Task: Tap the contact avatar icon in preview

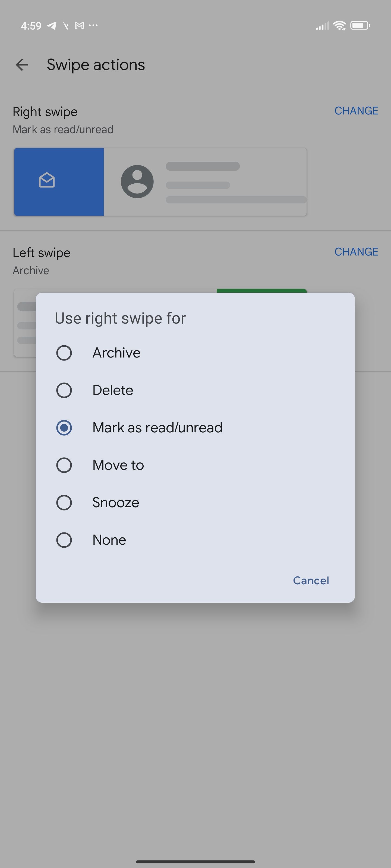Action: 137,182
